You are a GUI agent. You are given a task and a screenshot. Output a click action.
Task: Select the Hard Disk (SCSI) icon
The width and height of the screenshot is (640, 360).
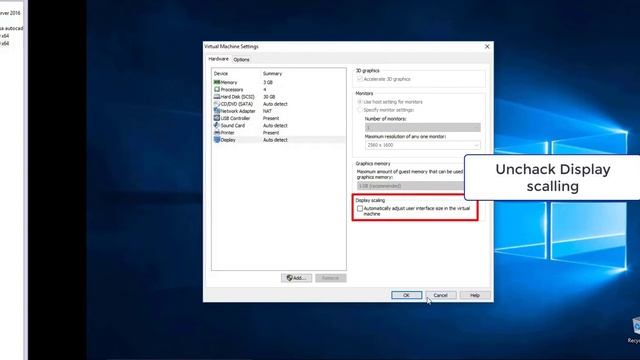[217, 97]
